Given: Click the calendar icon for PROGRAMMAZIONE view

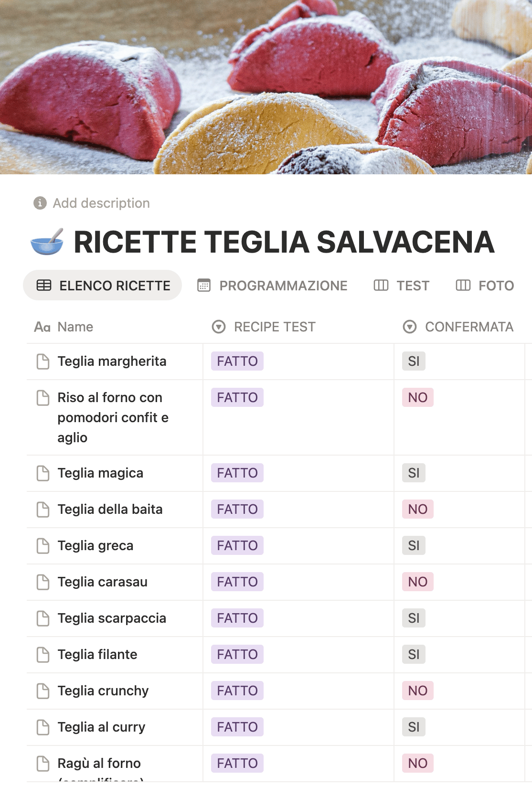Looking at the screenshot, I should tap(204, 286).
